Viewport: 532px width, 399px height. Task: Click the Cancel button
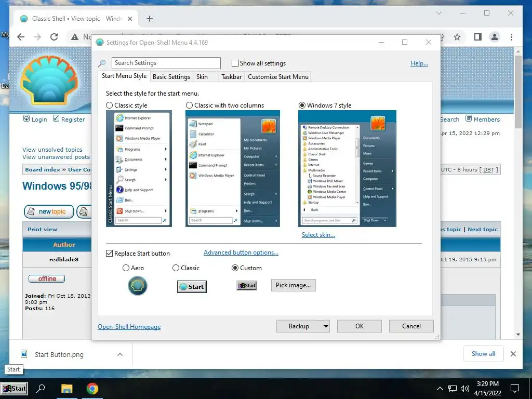pos(411,326)
